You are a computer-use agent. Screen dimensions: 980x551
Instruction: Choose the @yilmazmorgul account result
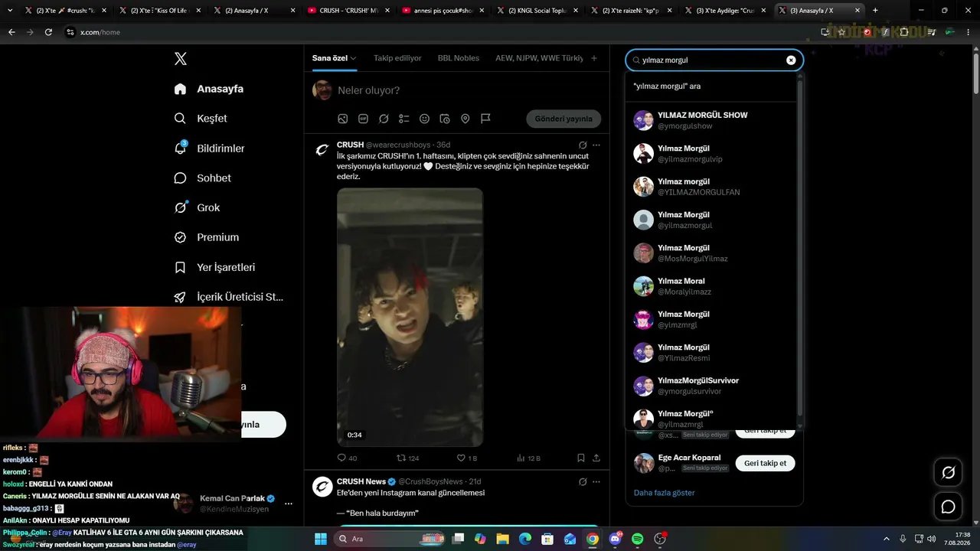[712, 220]
